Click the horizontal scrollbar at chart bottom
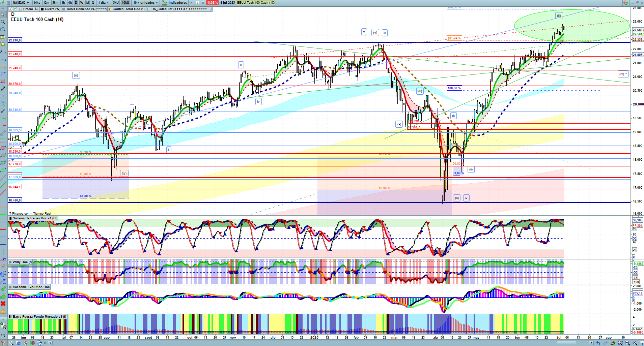Screen dimensions: 644x346 point(320,343)
